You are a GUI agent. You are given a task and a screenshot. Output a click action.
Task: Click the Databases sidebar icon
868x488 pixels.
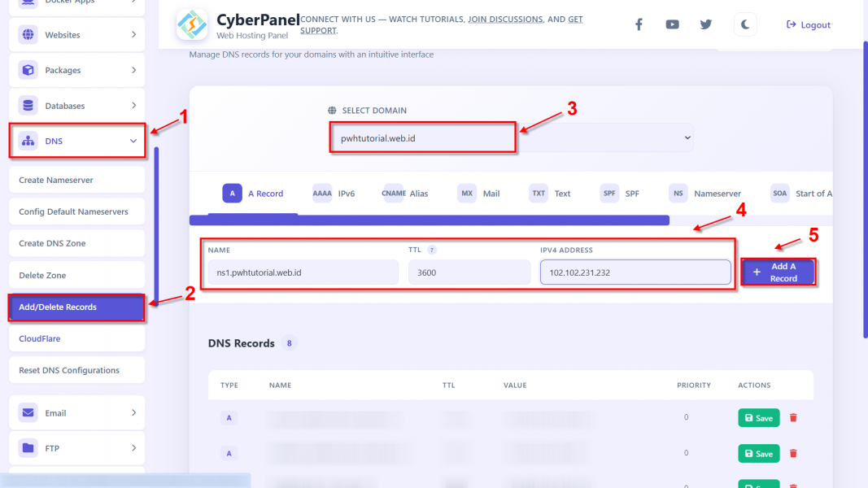[x=28, y=105]
